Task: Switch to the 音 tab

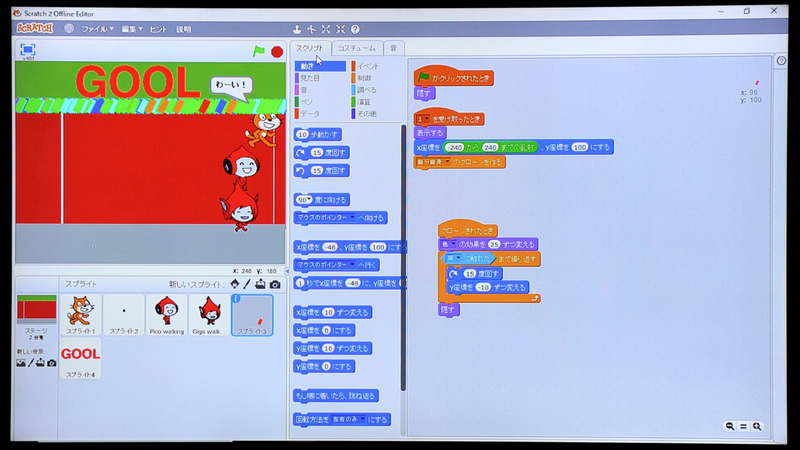Action: click(x=393, y=48)
